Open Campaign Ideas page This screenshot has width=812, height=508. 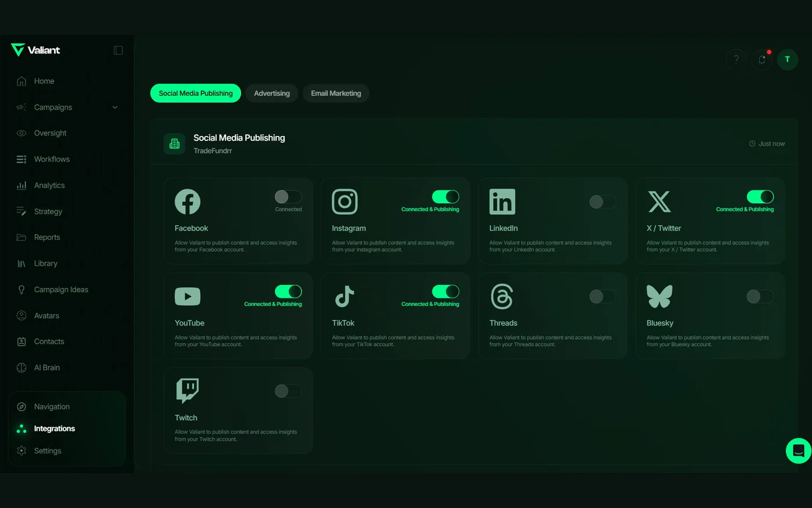pos(61,290)
